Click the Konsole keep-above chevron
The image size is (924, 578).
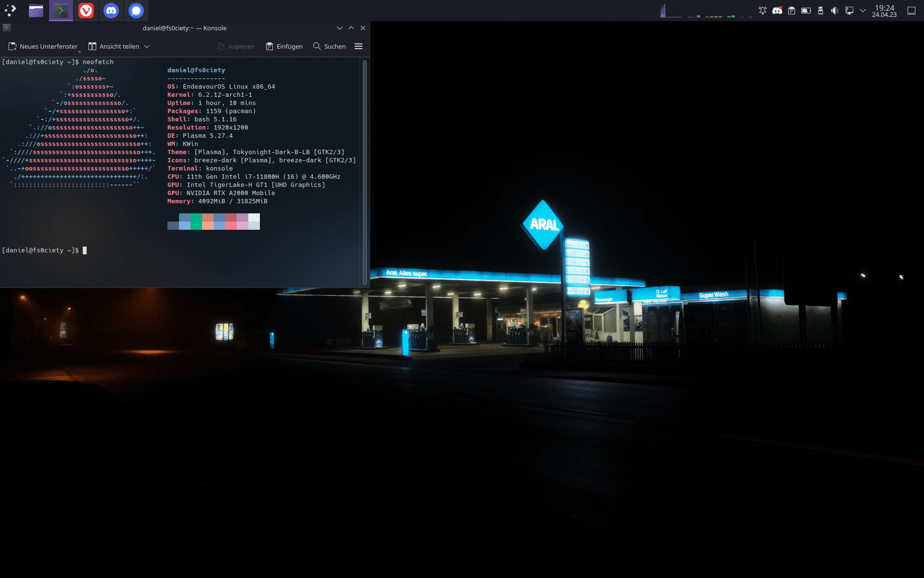(351, 28)
